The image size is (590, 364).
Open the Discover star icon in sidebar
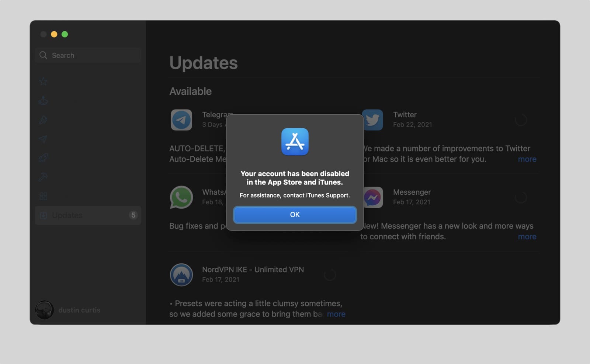click(x=43, y=82)
